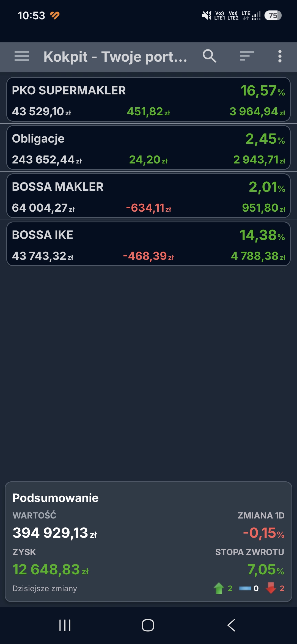Open the sort order icon
The height and width of the screenshot is (644, 297).
click(247, 56)
